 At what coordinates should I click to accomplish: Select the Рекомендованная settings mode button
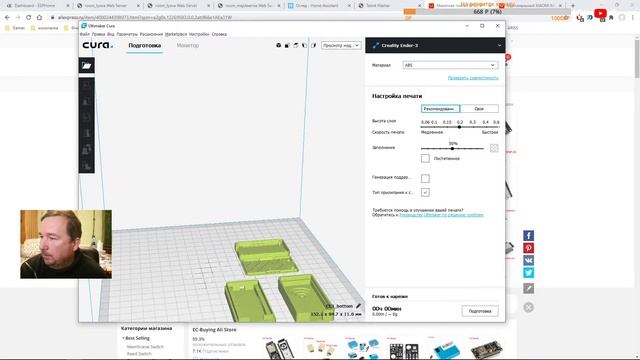440,109
